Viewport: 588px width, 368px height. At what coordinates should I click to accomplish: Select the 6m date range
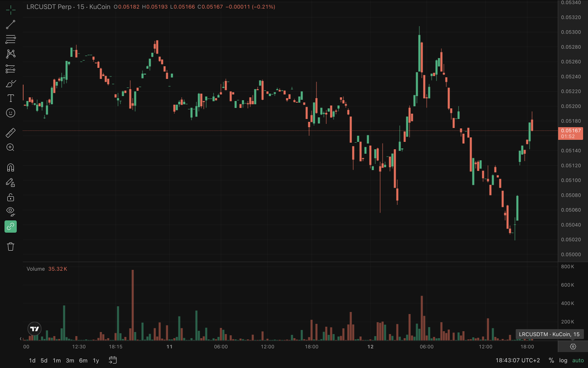83,361
